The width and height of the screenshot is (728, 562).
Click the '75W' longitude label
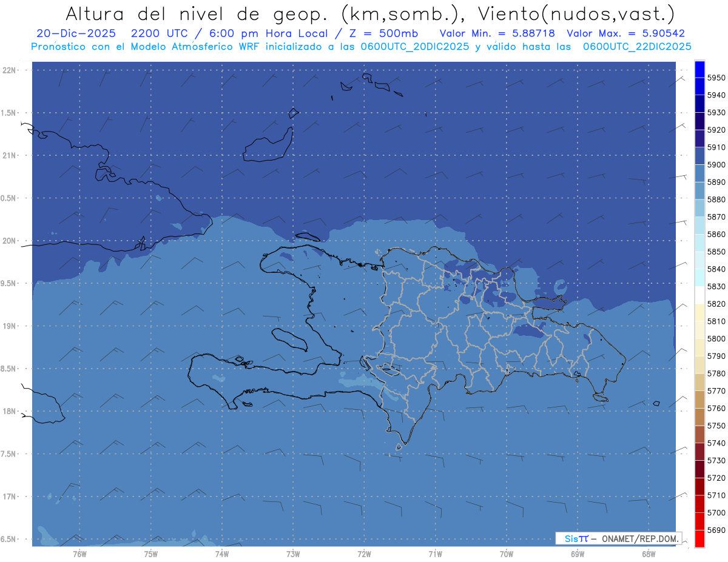coord(150,554)
